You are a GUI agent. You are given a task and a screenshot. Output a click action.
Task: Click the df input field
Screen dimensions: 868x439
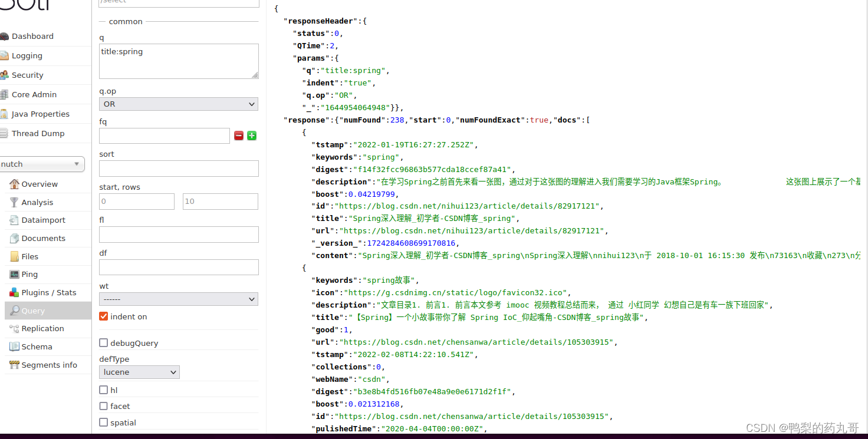coord(179,268)
